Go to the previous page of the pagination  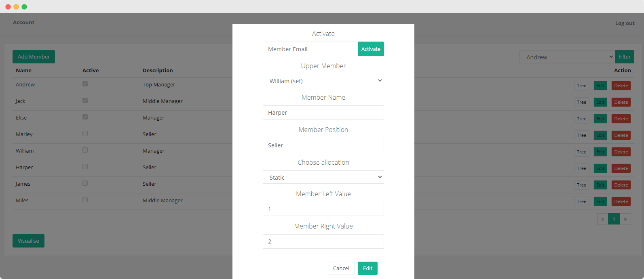click(x=602, y=219)
